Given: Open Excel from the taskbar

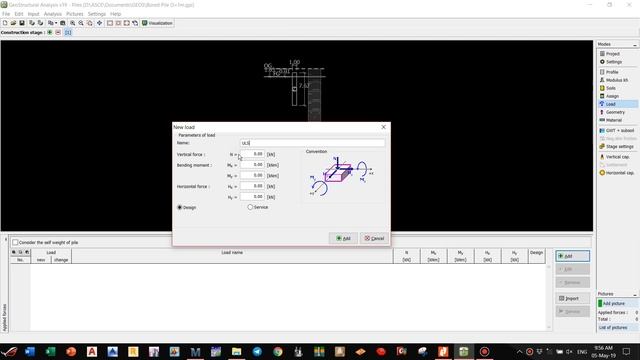Looking at the screenshot, I should point(50,351).
